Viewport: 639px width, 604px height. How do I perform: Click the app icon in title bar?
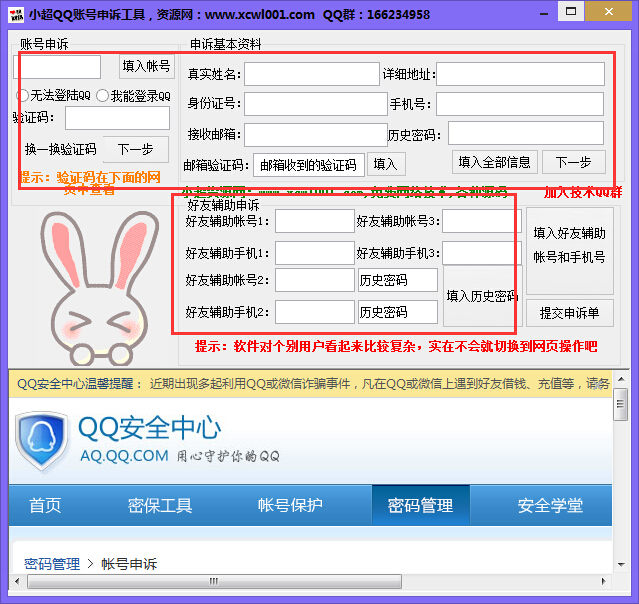(x=14, y=14)
